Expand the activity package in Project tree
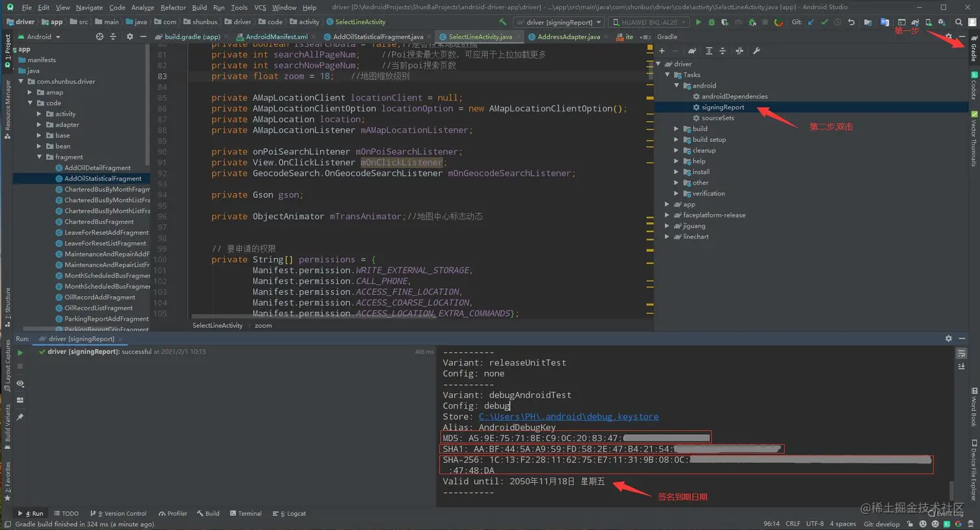Screen dimensions: 980x530 [39, 114]
